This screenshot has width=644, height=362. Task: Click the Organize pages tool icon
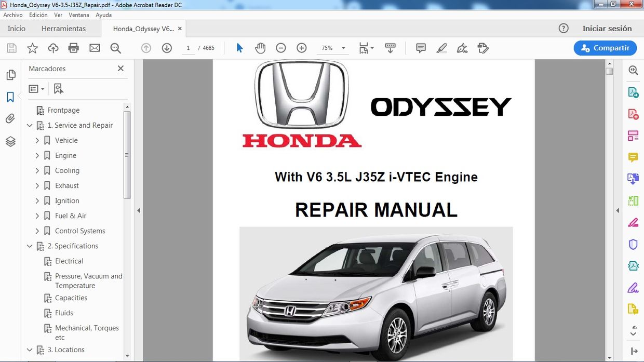(x=633, y=136)
